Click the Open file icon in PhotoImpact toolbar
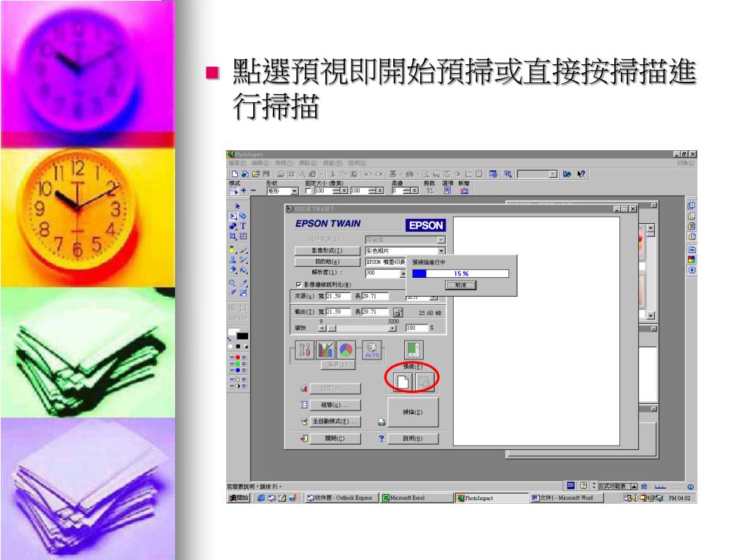Viewport: 747px width, 560px height. (x=255, y=174)
